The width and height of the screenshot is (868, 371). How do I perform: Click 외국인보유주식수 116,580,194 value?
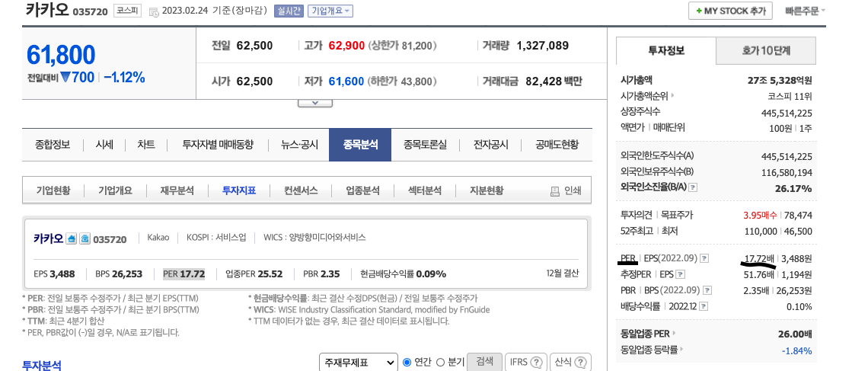pyautogui.click(x=787, y=172)
